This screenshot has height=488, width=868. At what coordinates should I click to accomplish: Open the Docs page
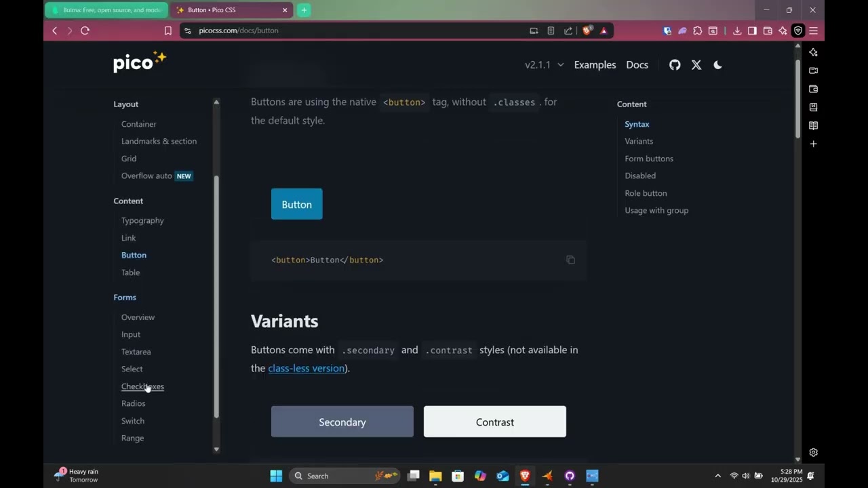[x=637, y=65]
